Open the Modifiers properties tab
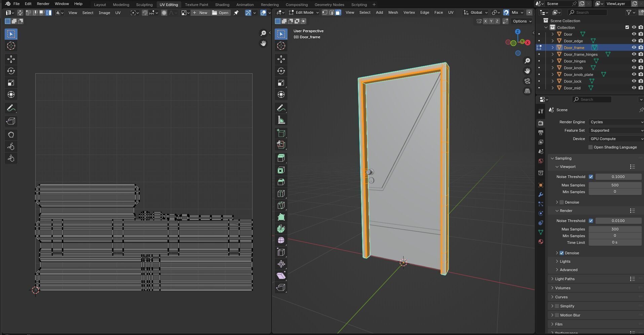Image resolution: width=644 pixels, height=335 pixels. [x=540, y=195]
